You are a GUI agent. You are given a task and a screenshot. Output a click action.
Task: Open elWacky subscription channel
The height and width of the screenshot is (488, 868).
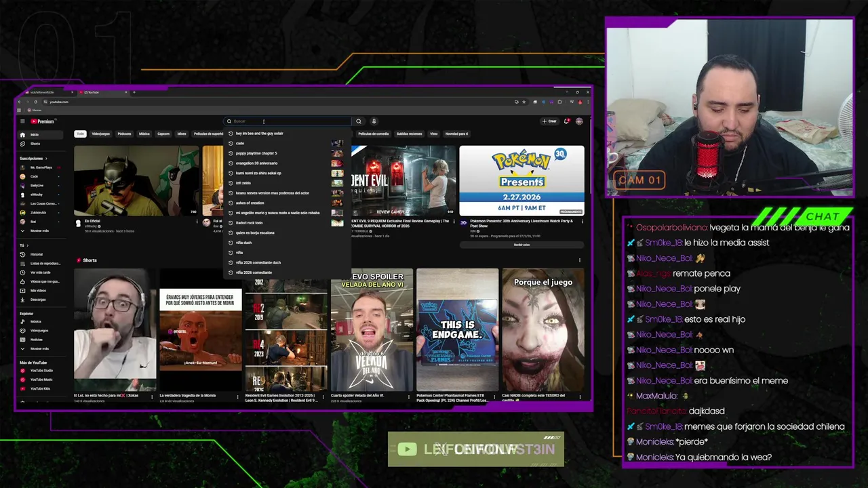(x=41, y=195)
